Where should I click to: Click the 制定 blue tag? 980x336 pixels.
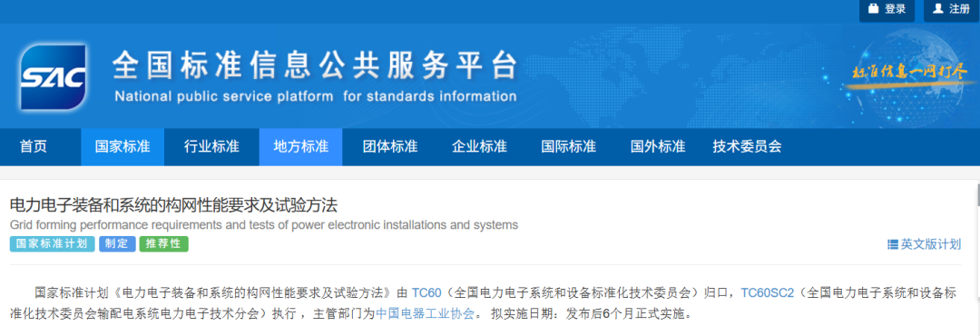point(117,244)
